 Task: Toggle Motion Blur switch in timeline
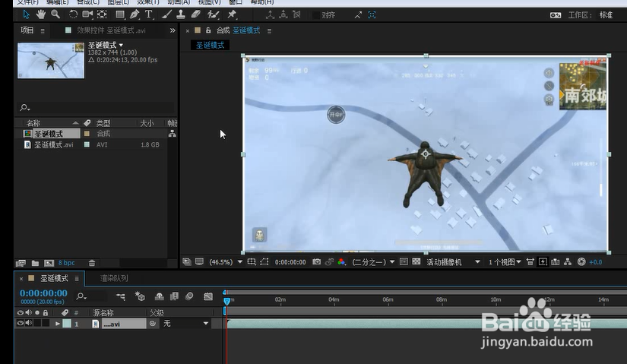coord(189,296)
